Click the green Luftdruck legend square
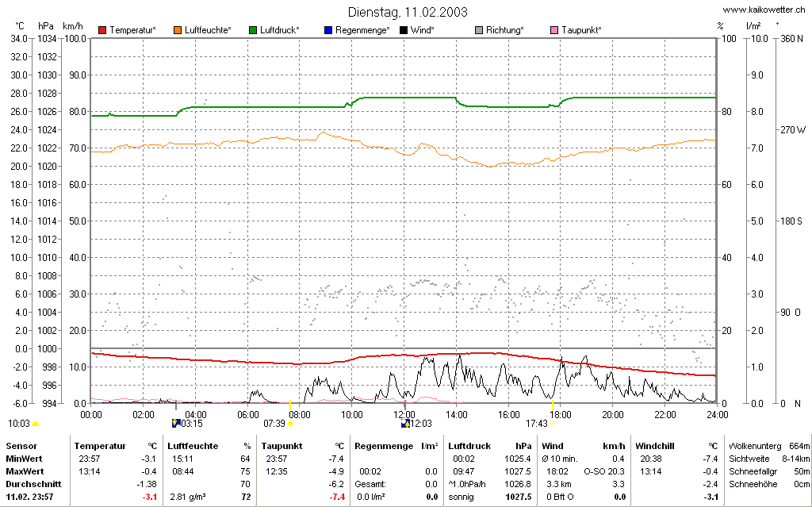Image resolution: width=812 pixels, height=507 pixels. click(x=253, y=30)
